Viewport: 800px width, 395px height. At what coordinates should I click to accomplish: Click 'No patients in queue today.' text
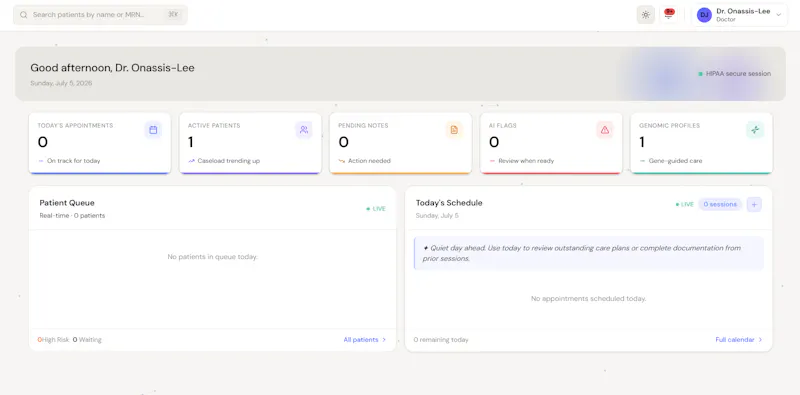click(212, 257)
